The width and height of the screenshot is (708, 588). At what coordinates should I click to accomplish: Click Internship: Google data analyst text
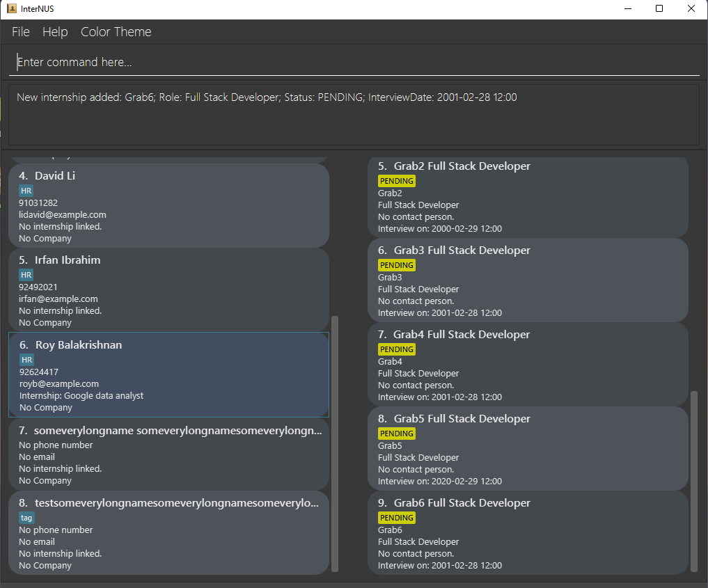81,396
